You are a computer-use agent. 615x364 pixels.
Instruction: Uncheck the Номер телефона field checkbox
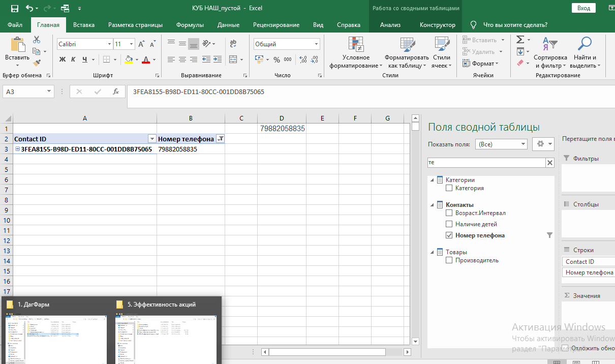[x=449, y=235]
